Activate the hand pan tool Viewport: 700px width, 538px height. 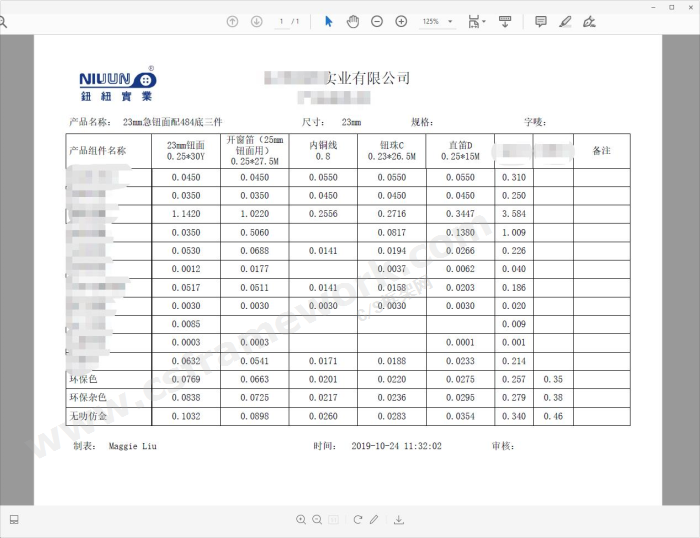[x=352, y=21]
